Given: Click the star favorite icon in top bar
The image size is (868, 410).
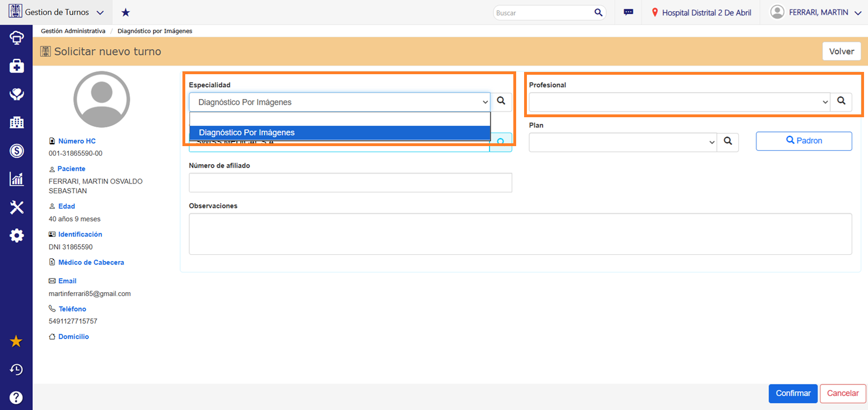Looking at the screenshot, I should (x=126, y=12).
